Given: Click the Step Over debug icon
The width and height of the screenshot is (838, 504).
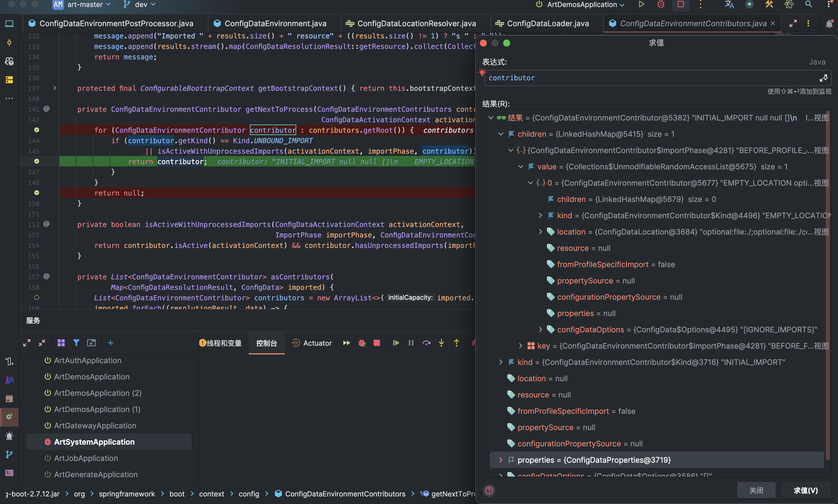Looking at the screenshot, I should (426, 343).
